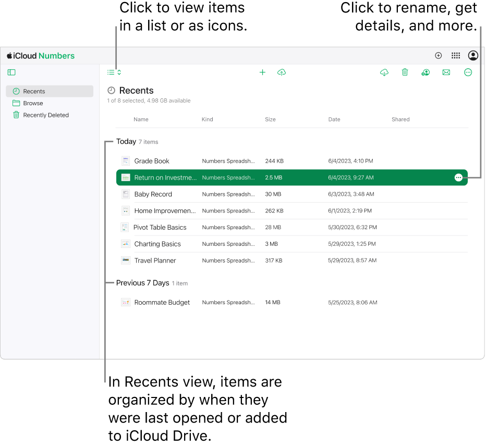
Task: Toggle the sidebar visibility icon
Action: point(11,72)
